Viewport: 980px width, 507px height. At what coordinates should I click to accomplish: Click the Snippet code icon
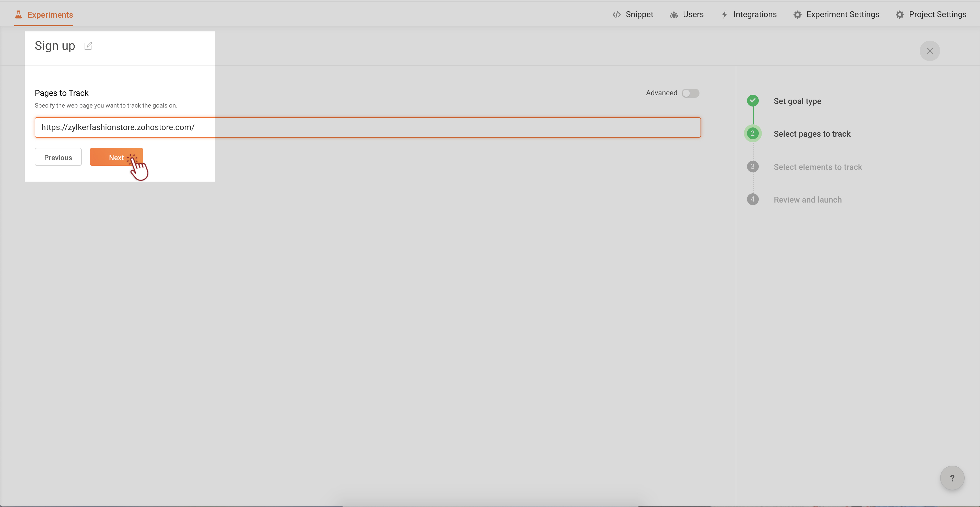click(x=616, y=15)
